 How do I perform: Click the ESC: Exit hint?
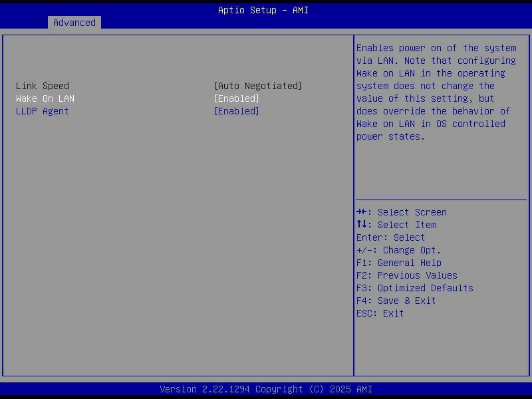pyautogui.click(x=380, y=313)
